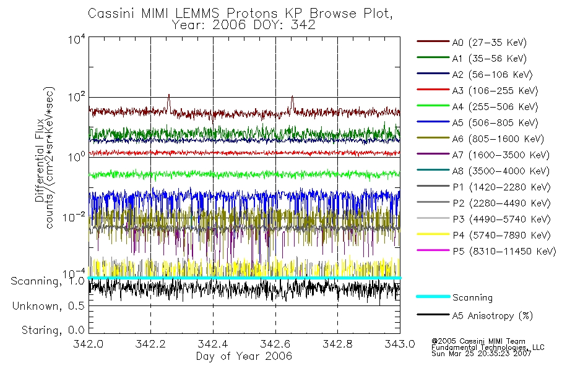Click the Unknown, 0.5 axis label

tap(48, 306)
